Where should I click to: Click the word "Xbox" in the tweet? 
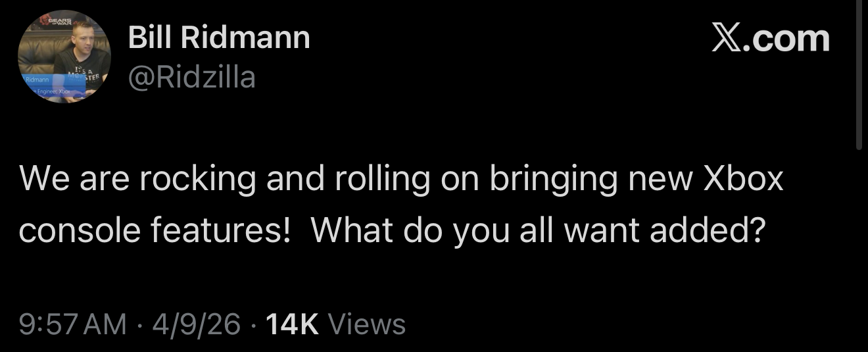coord(744,178)
